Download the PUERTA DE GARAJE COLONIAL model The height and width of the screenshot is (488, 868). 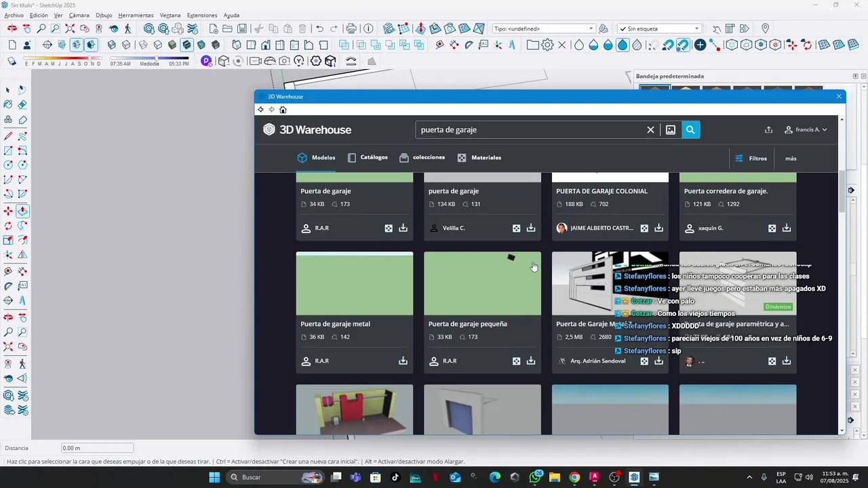click(658, 228)
